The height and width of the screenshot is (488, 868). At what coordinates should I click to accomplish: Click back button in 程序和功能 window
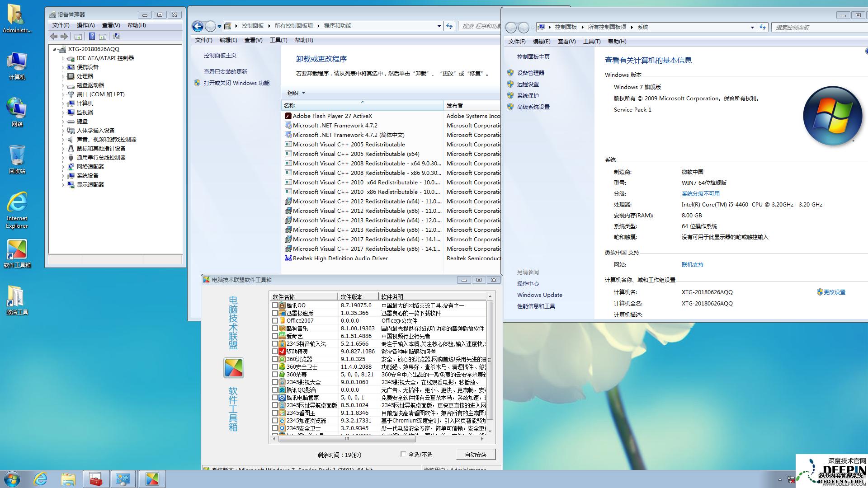coord(198,27)
